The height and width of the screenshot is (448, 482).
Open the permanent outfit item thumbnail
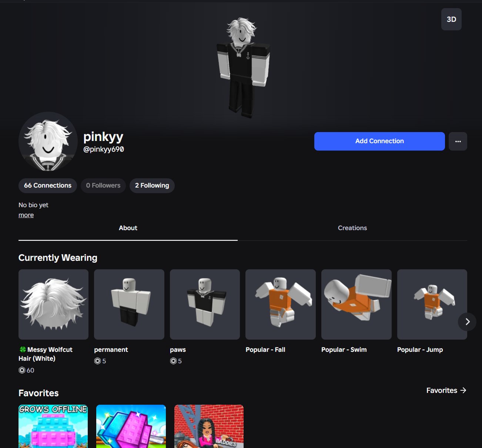(x=129, y=304)
